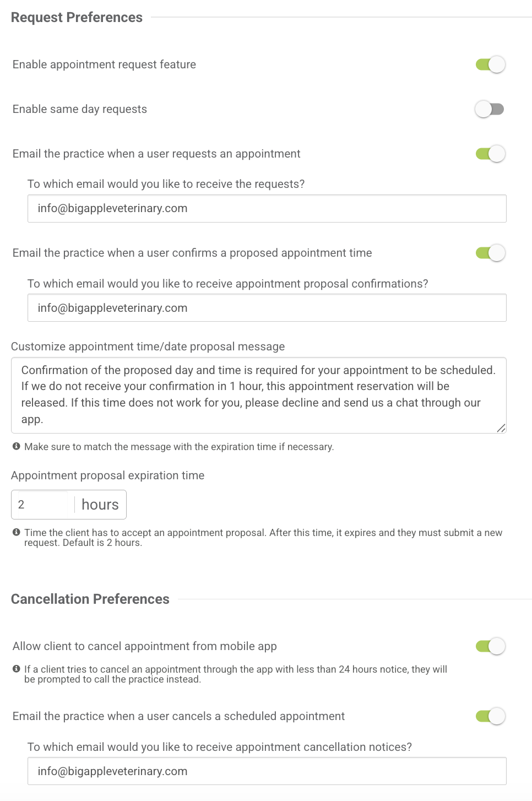Screen dimensions: 532x801
Task: Toggle Enable appointment request feature switch
Action: [490, 64]
